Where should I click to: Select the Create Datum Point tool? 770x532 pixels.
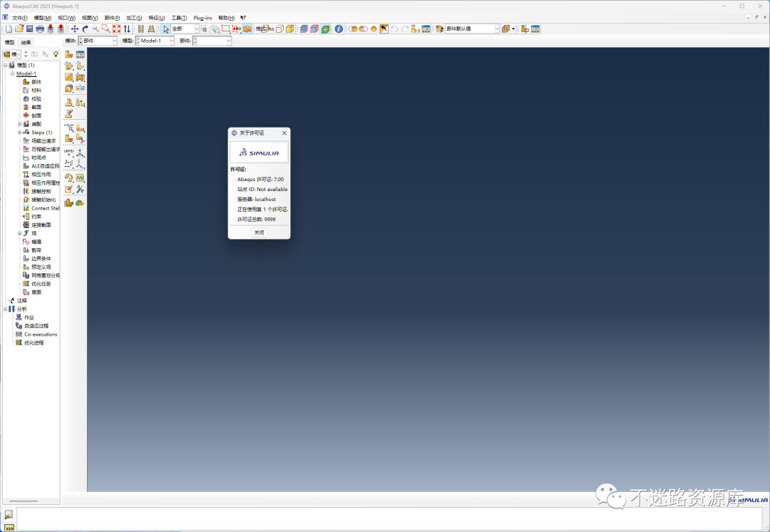click(68, 153)
